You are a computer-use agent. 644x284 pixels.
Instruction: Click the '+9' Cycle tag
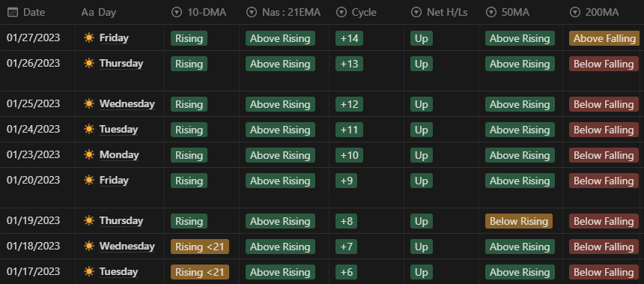pos(346,181)
